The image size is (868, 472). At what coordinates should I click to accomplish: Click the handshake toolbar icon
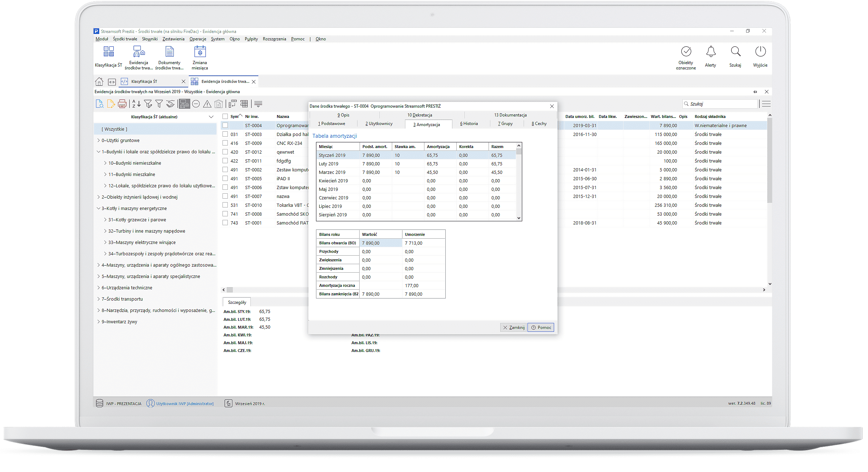pos(170,104)
